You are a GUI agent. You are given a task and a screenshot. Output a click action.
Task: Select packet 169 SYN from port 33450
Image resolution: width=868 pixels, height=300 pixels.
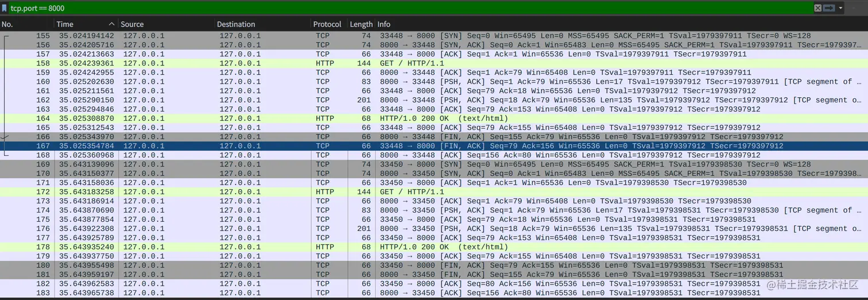pyautogui.click(x=434, y=164)
